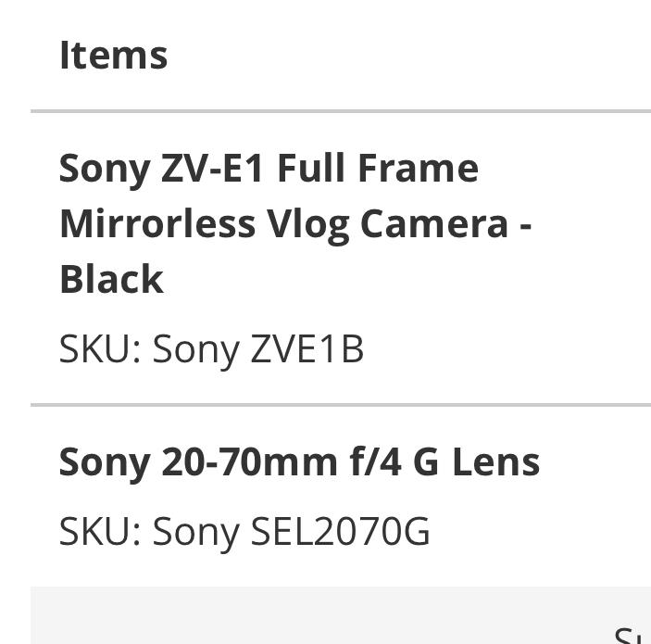Click the "SKU: Sony ZVE1B" line
This screenshot has width=651, height=644.
coord(211,349)
